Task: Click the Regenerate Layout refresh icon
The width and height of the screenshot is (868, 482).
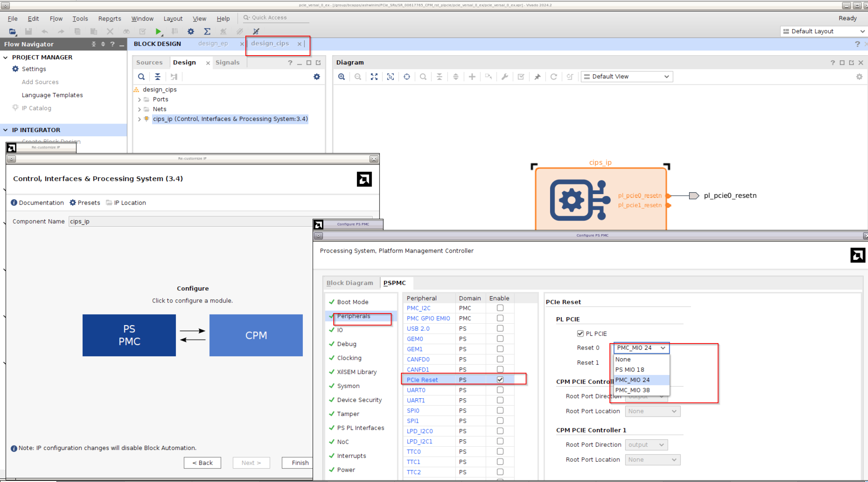Action: tap(553, 77)
